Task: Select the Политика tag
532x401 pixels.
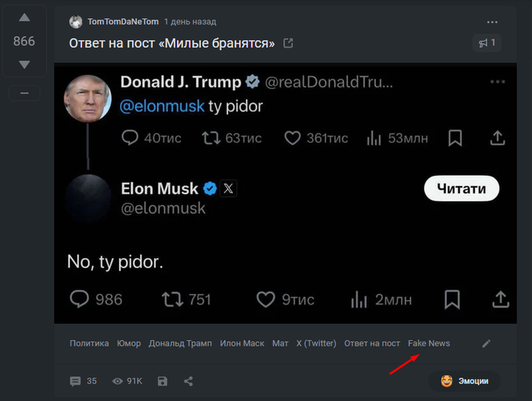Action: [x=89, y=343]
